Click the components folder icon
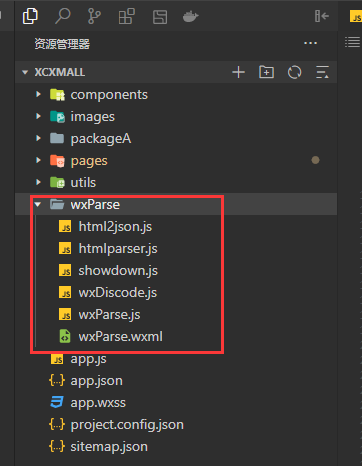The image size is (362, 466). (57, 95)
